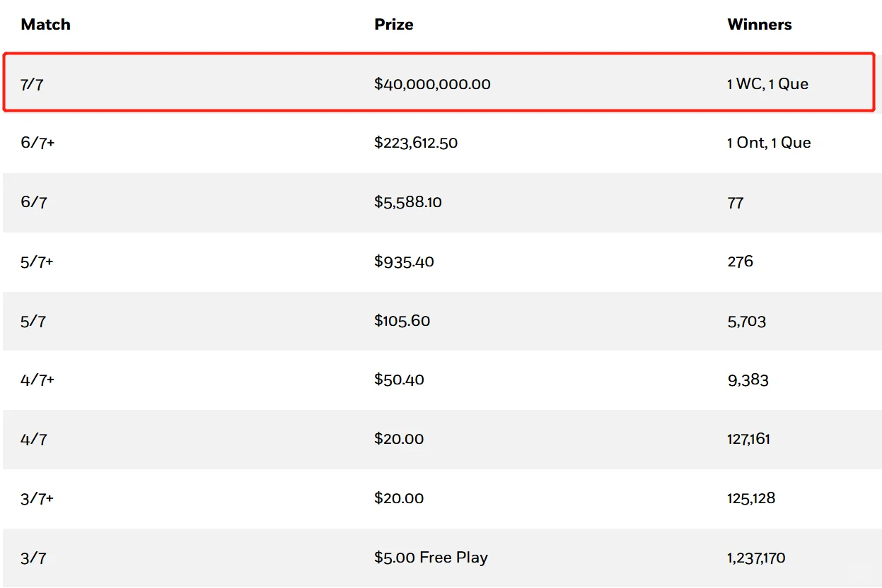Viewport: 882px width, 588px height.
Task: Select the 6/7+ match label
Action: click(37, 143)
